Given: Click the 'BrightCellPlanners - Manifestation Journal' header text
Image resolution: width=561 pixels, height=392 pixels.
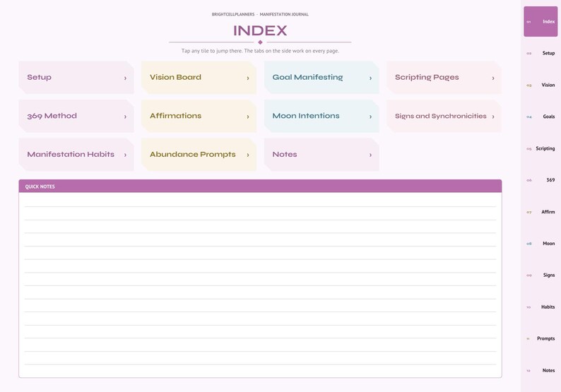Looking at the screenshot, I should 260,14.
